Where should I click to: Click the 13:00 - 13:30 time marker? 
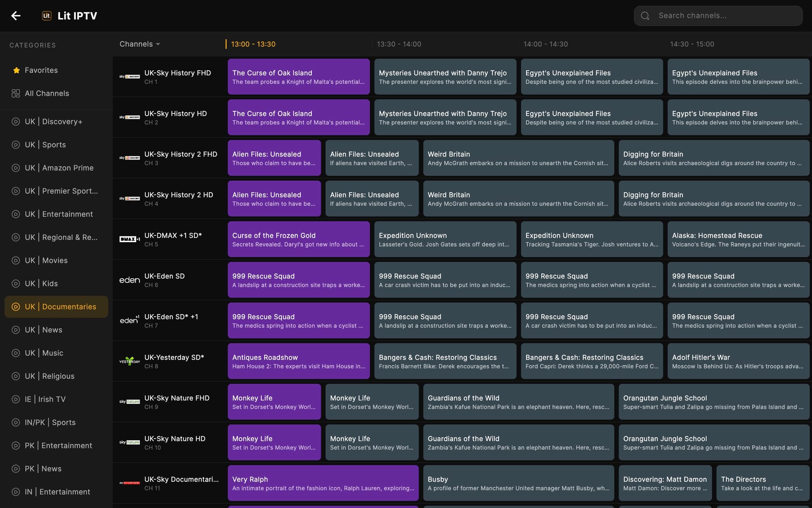pos(253,44)
